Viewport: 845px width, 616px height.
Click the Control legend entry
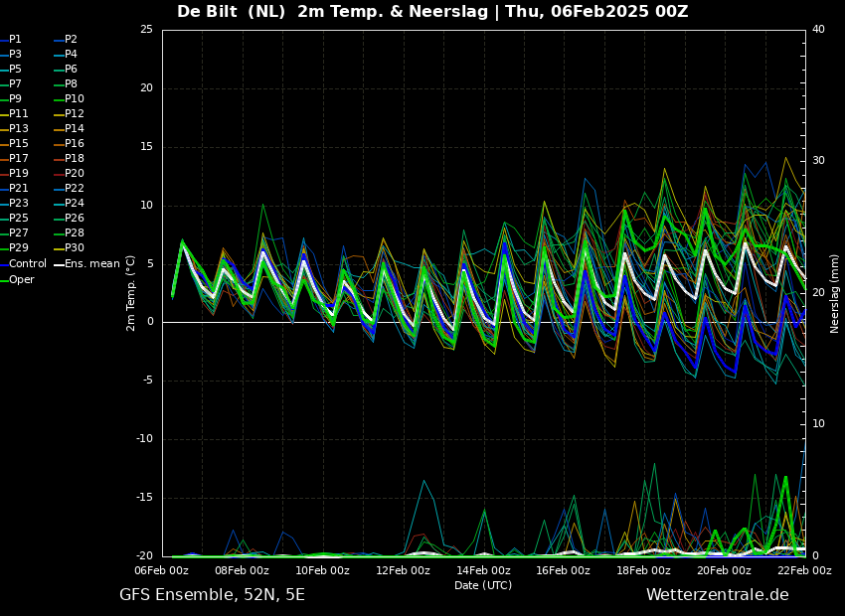click(24, 264)
